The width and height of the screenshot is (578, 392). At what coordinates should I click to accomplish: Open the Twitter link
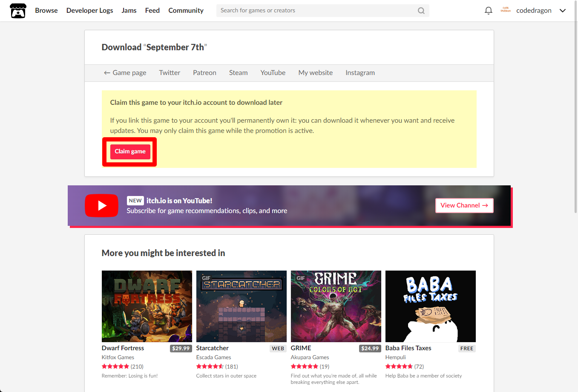(x=170, y=73)
